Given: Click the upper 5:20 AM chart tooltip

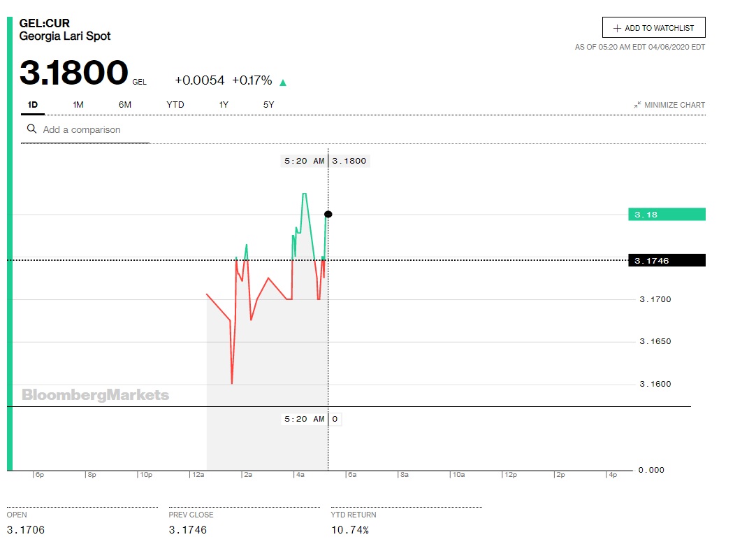Looking at the screenshot, I should 304,161.
